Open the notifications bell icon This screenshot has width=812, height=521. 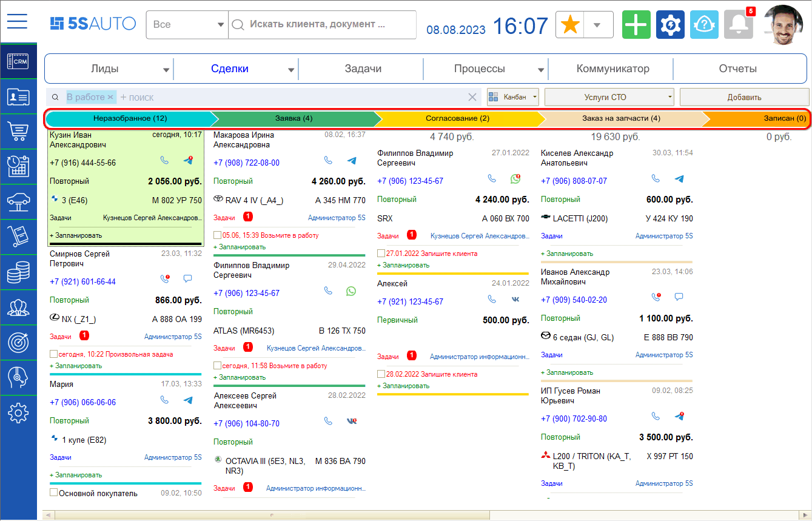[738, 25]
